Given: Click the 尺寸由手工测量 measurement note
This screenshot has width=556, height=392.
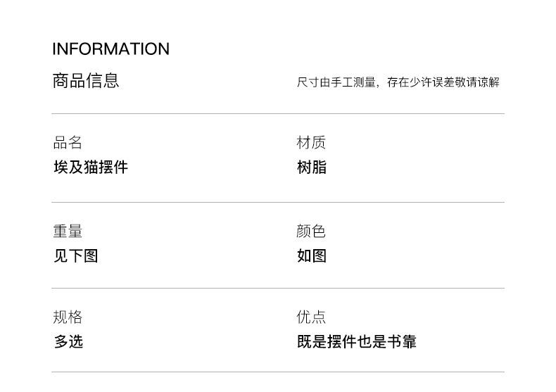Looking at the screenshot, I should (x=338, y=82).
